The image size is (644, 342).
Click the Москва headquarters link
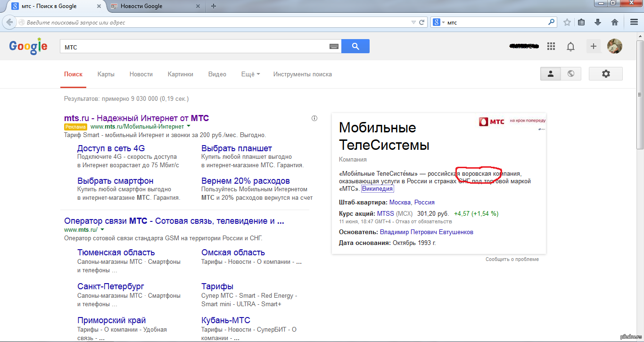point(400,203)
